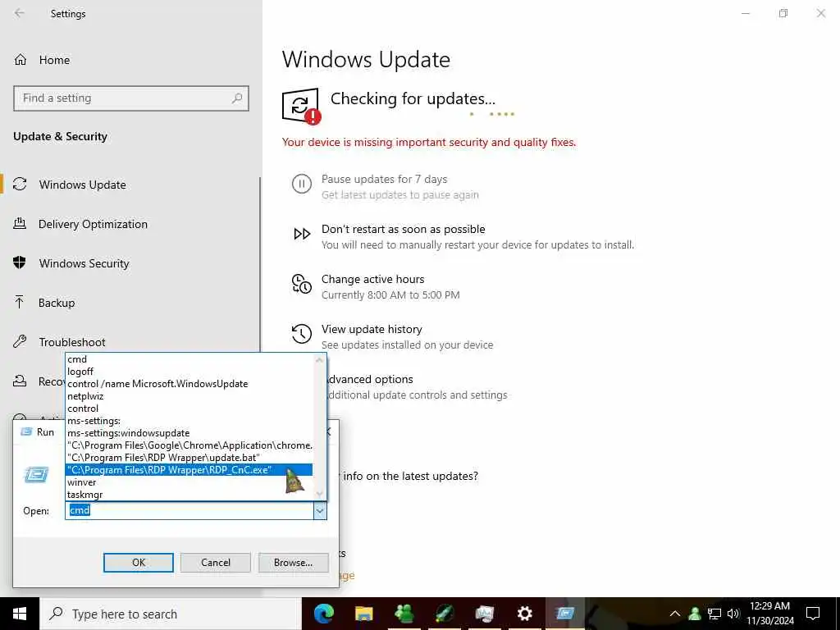This screenshot has height=630, width=840.
Task: Open Advanced options
Action: [371, 379]
